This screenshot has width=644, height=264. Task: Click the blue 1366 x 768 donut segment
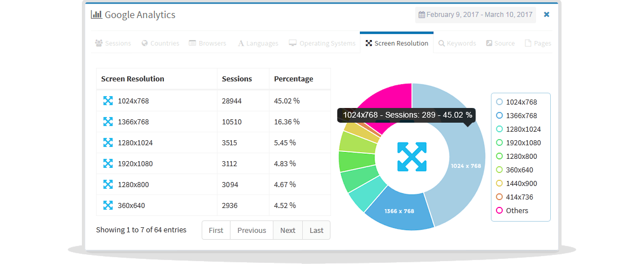tap(399, 211)
